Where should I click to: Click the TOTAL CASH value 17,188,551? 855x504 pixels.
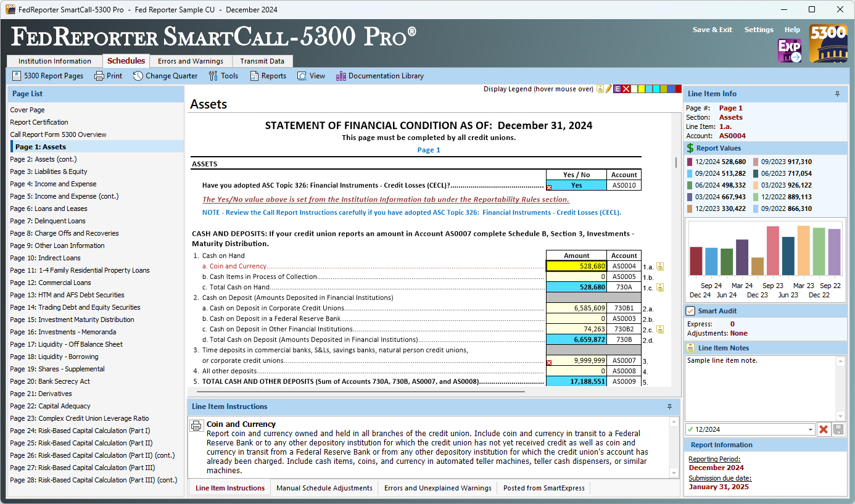[576, 382]
